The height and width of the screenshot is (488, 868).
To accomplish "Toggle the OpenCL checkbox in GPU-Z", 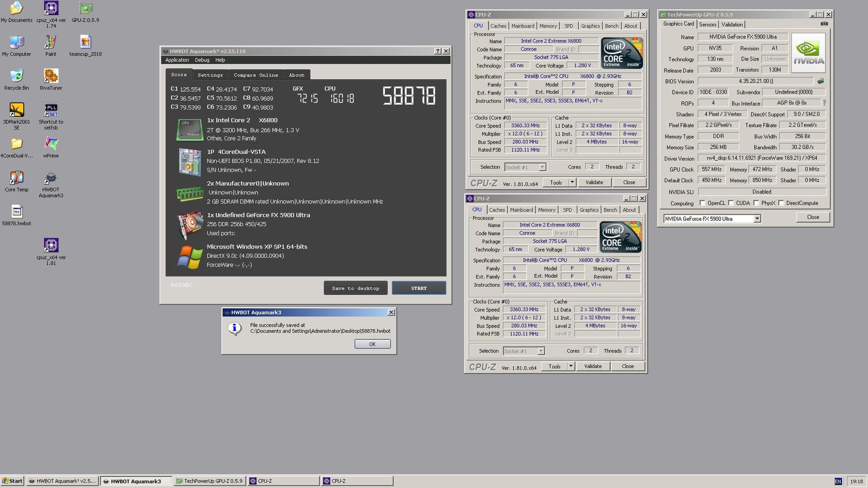I will [x=702, y=203].
